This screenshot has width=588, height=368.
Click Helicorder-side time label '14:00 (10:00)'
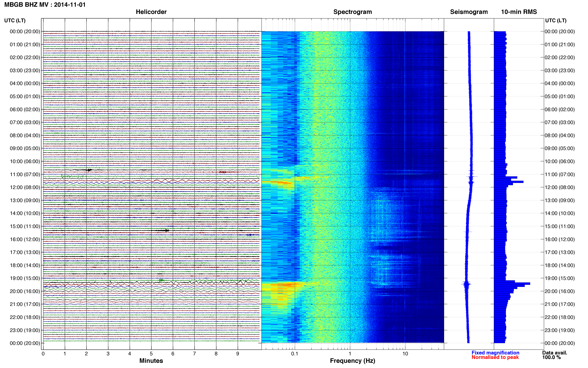pos(25,213)
